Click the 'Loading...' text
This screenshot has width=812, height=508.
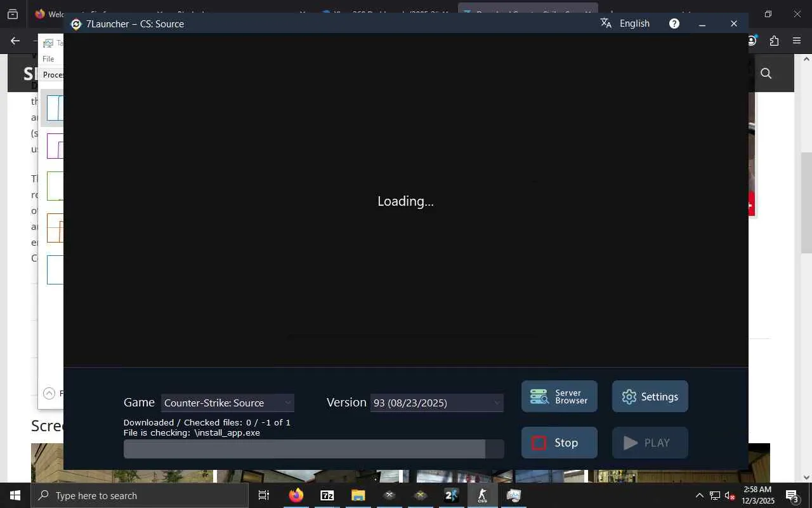406,201
